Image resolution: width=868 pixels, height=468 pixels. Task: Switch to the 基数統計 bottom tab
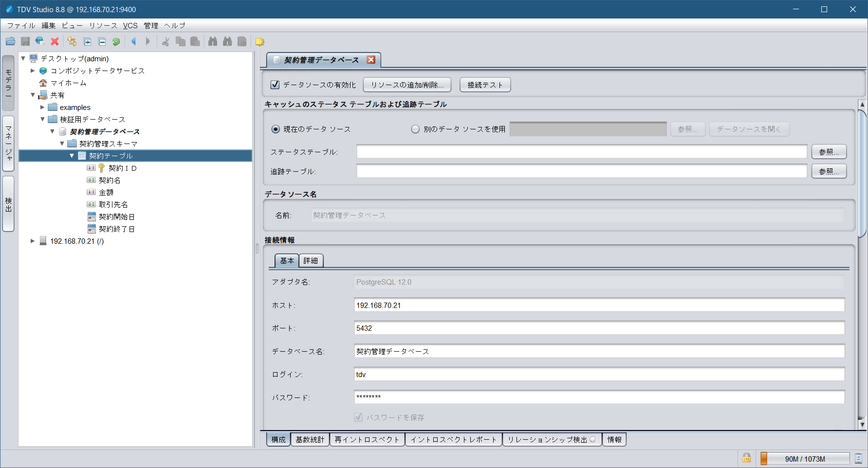point(310,440)
